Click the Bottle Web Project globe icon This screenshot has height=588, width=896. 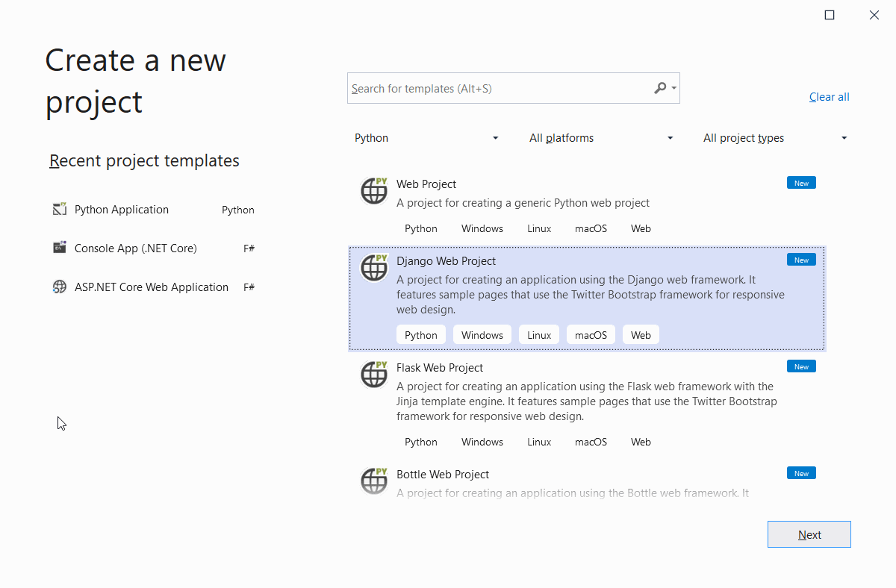[x=374, y=481]
